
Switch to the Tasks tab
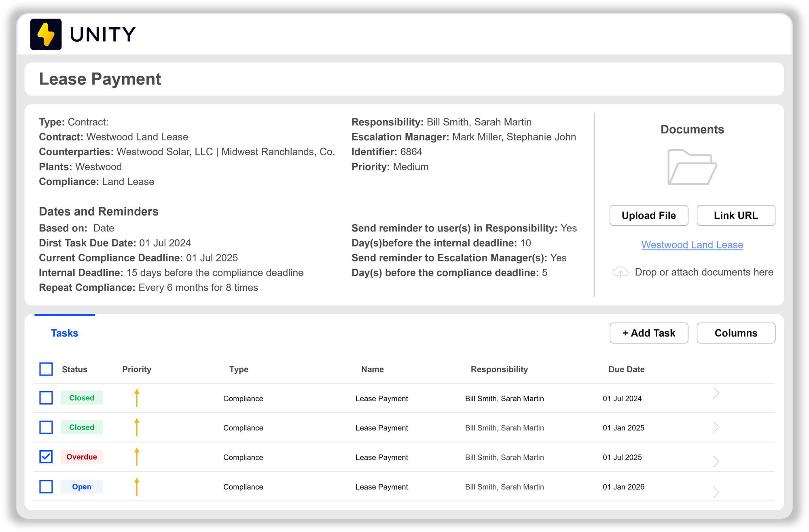click(65, 333)
